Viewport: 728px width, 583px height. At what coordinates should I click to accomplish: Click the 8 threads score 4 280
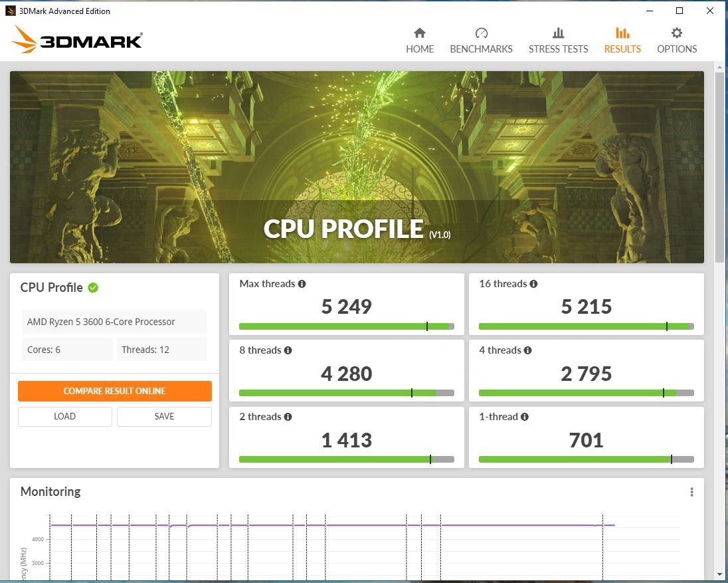pos(346,374)
